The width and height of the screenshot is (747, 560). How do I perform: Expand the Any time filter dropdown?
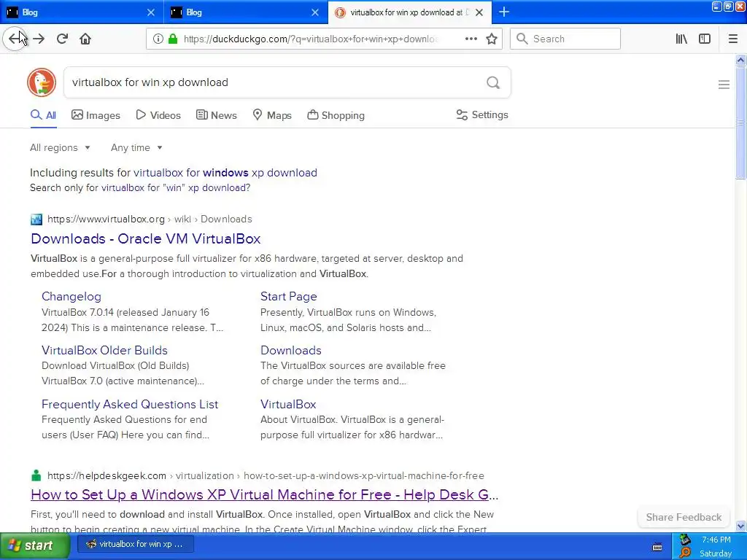click(136, 147)
